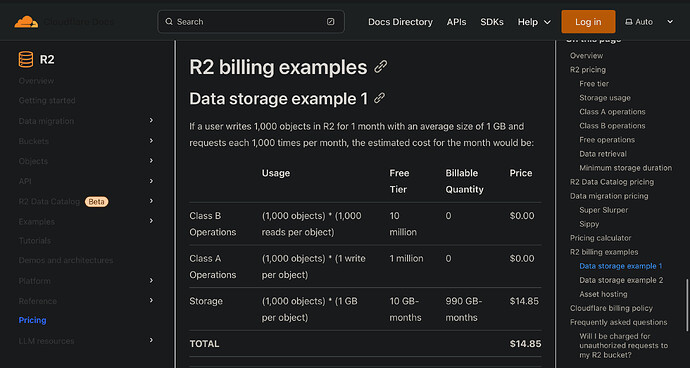Open the Auto theme dropdown
The width and height of the screenshot is (690, 368).
pyautogui.click(x=649, y=22)
